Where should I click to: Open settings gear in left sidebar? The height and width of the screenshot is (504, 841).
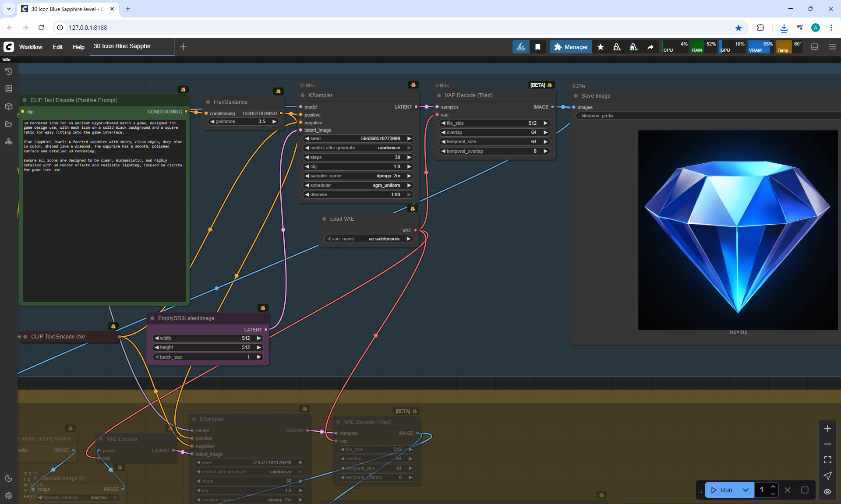click(x=8, y=496)
